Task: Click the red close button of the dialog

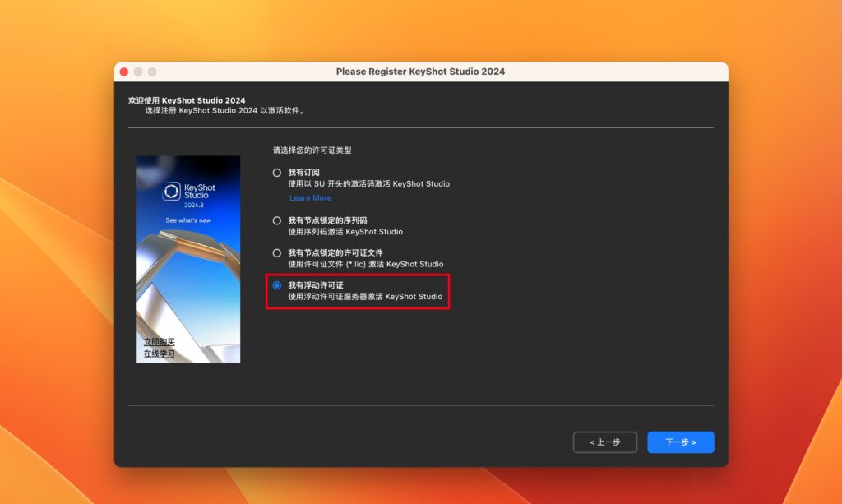Action: pyautogui.click(x=123, y=72)
